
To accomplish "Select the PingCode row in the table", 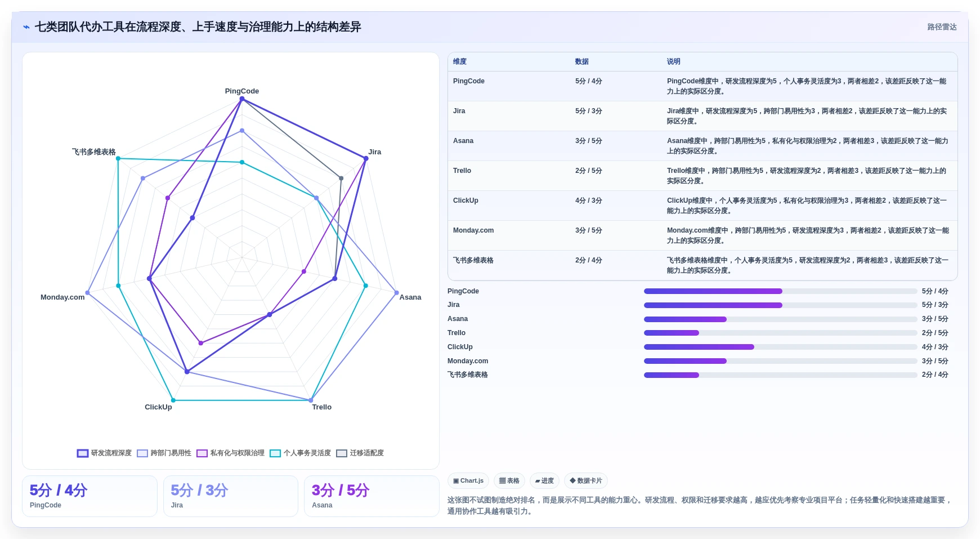I will 702,86.
